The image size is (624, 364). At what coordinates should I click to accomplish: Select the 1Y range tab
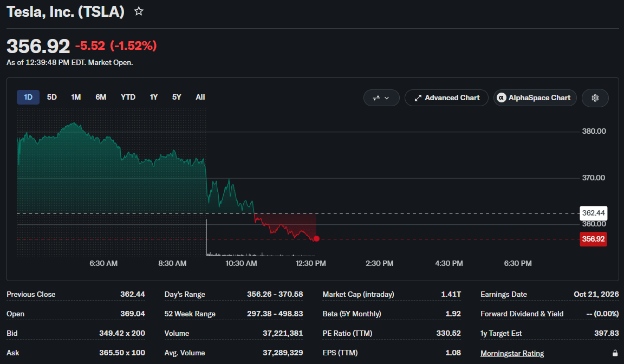[x=154, y=97]
